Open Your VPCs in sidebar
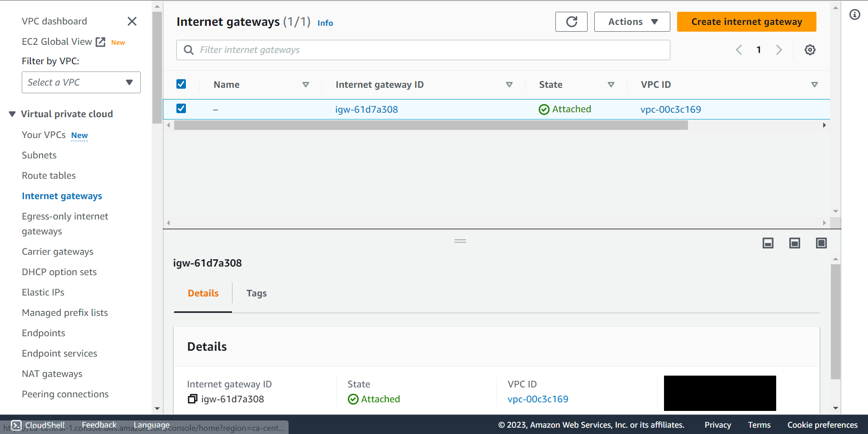The height and width of the screenshot is (434, 868). (44, 135)
